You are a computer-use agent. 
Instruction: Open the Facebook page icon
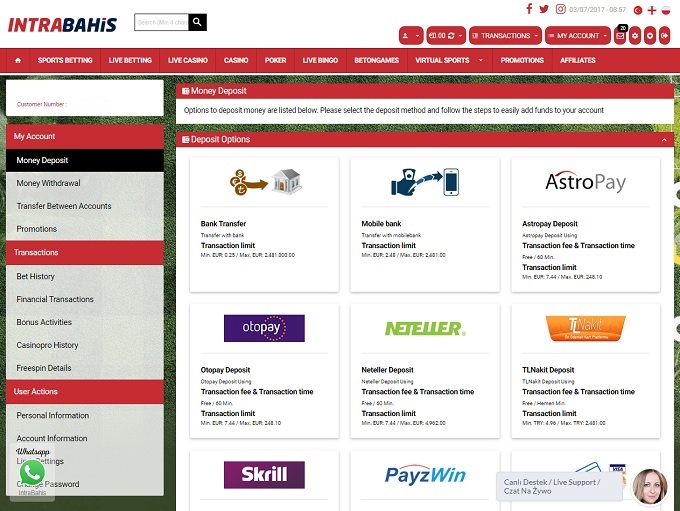[529, 9]
